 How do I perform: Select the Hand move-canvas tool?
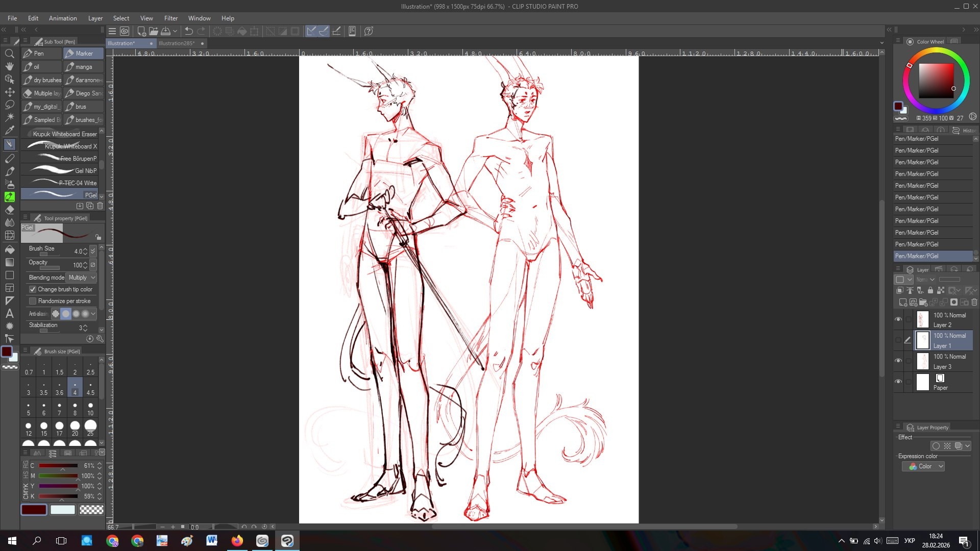point(9,66)
